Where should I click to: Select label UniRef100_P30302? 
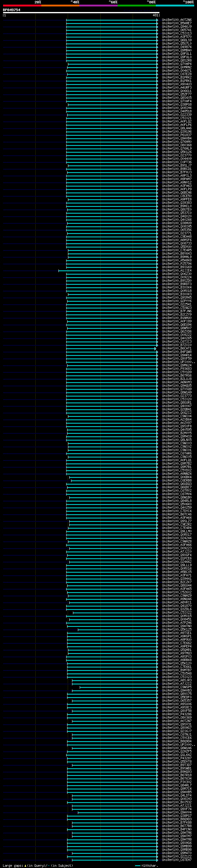(x=176, y=782)
